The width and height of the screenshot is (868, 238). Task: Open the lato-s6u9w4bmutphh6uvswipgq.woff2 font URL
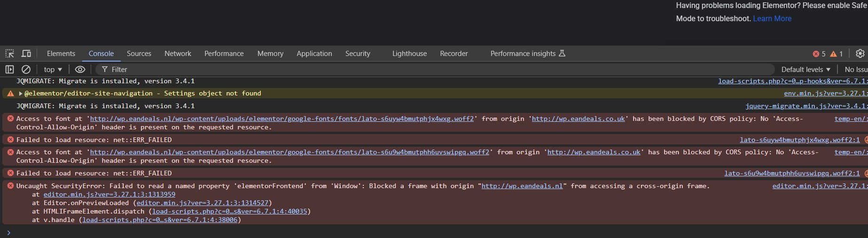coord(289,152)
